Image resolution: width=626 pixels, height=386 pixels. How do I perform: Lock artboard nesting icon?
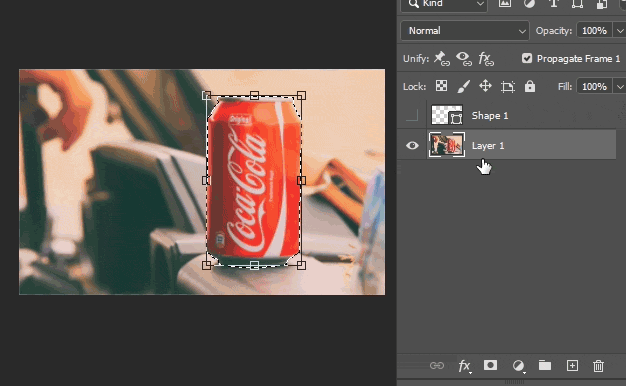point(507,87)
